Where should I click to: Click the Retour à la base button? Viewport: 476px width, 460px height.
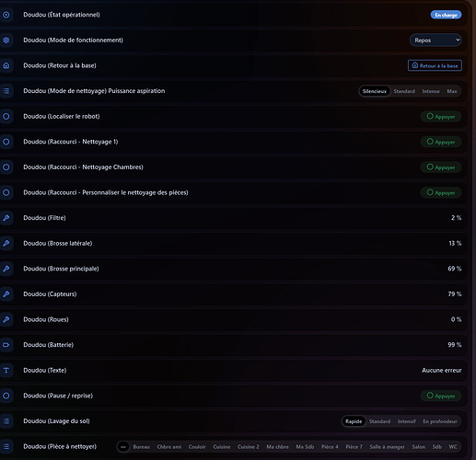coord(435,65)
